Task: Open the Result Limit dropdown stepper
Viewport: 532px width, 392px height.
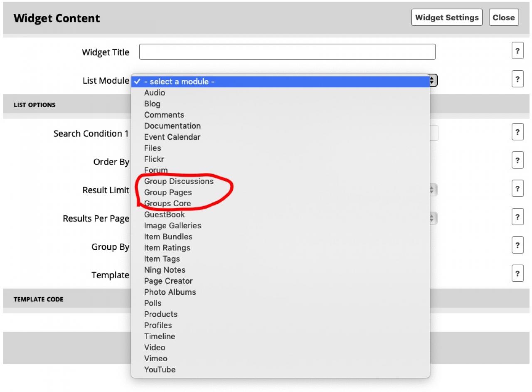Action: tap(433, 190)
